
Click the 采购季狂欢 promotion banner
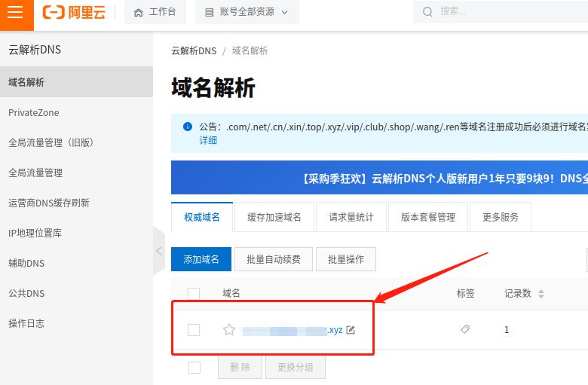tap(379, 178)
